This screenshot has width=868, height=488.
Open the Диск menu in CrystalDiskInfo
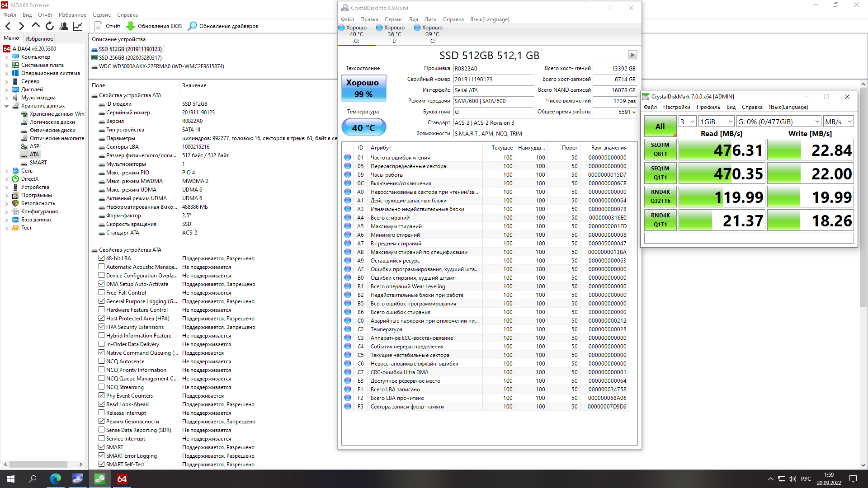[430, 19]
